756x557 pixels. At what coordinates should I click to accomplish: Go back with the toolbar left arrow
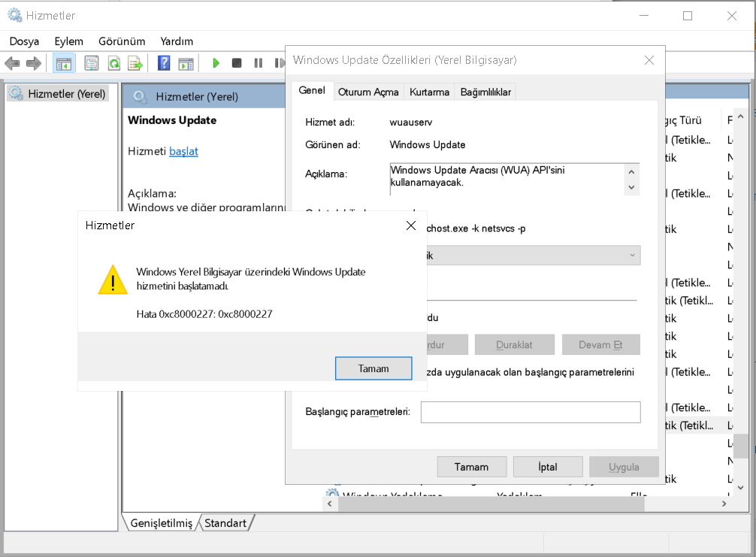point(12,63)
